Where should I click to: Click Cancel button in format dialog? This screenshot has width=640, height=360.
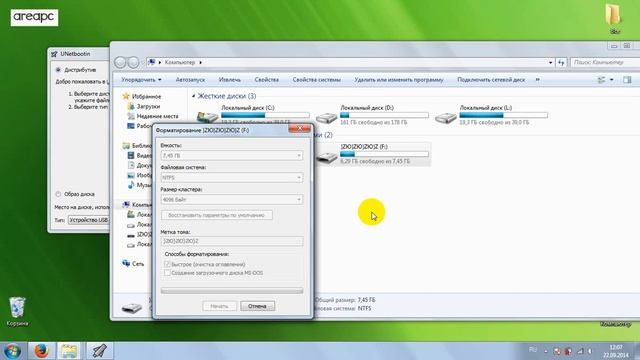pos(257,306)
